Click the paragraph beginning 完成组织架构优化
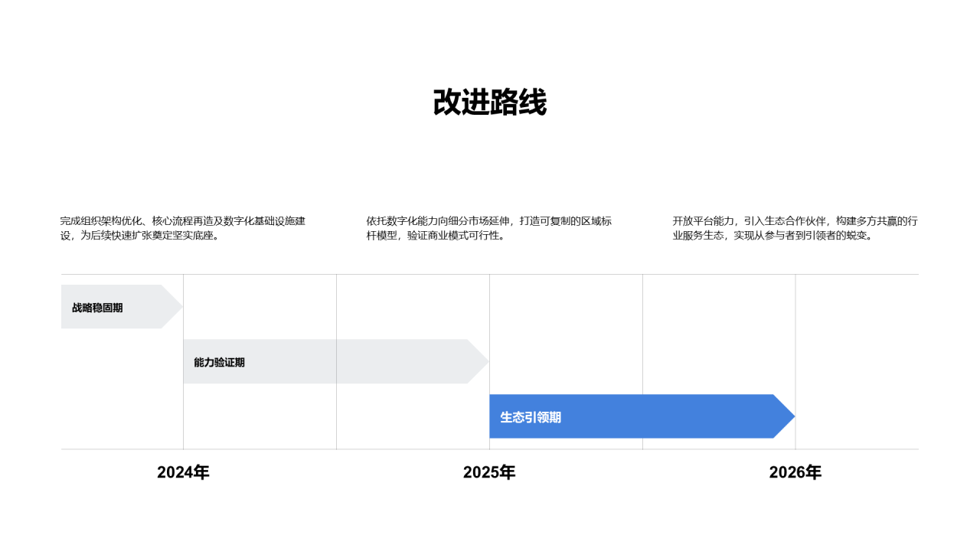980x551 pixels. (x=183, y=228)
